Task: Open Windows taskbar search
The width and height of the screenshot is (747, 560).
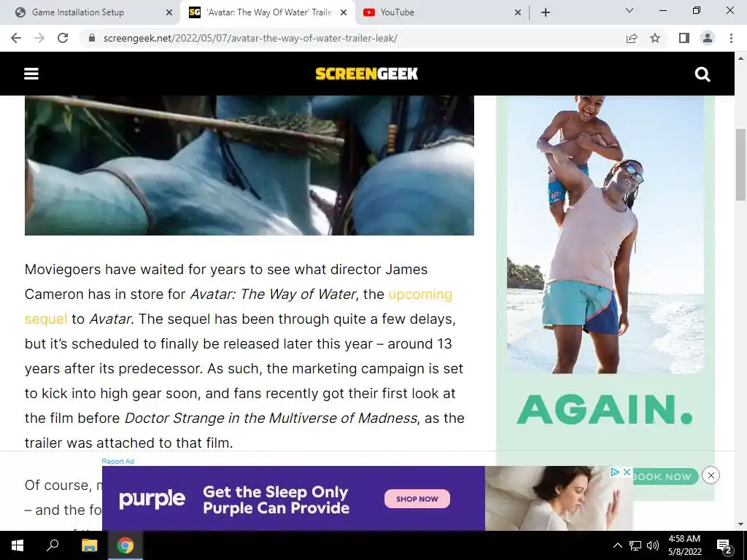Action: [53, 545]
